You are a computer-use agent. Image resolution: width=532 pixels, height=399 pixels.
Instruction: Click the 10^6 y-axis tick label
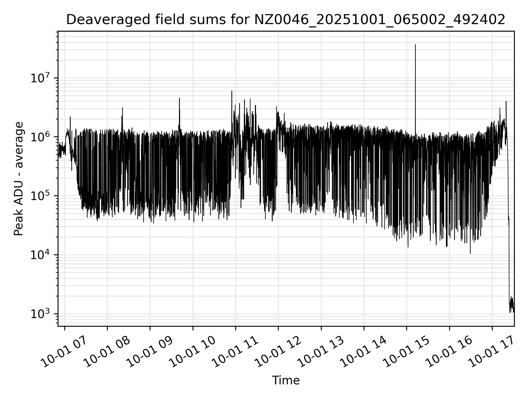pos(40,137)
